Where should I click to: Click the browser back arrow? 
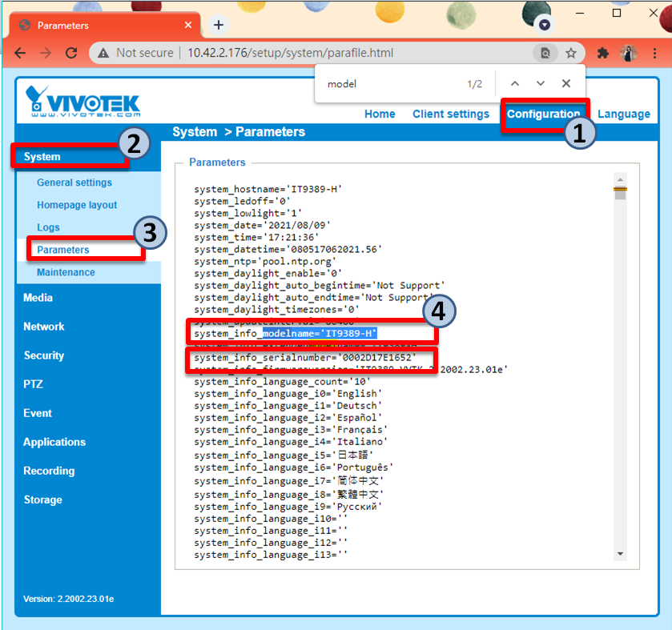[x=21, y=53]
